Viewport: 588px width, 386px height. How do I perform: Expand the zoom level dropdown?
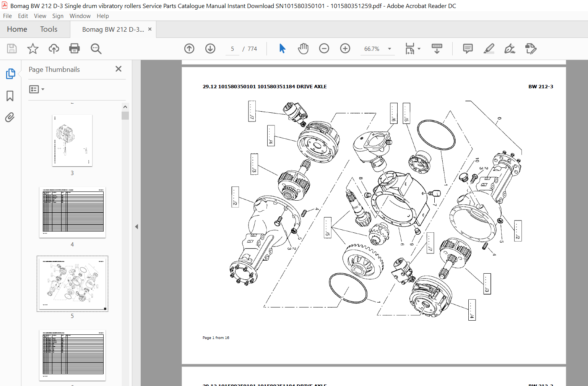(x=390, y=49)
